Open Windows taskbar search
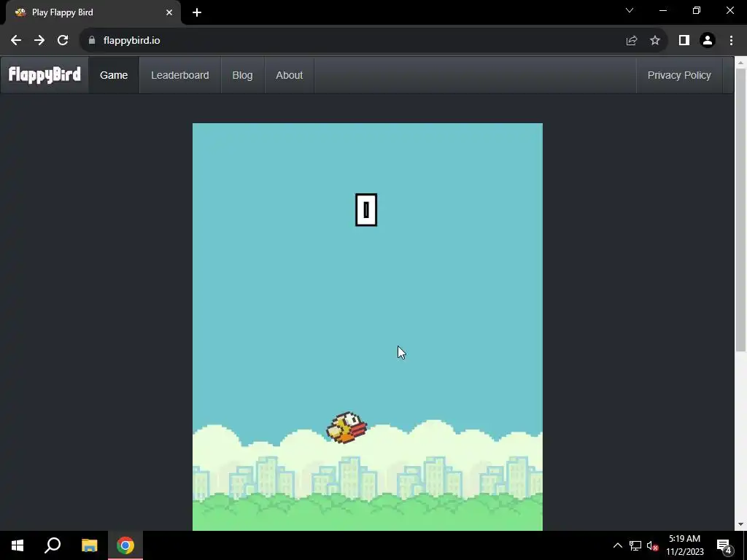Image resolution: width=747 pixels, height=560 pixels. coord(53,545)
